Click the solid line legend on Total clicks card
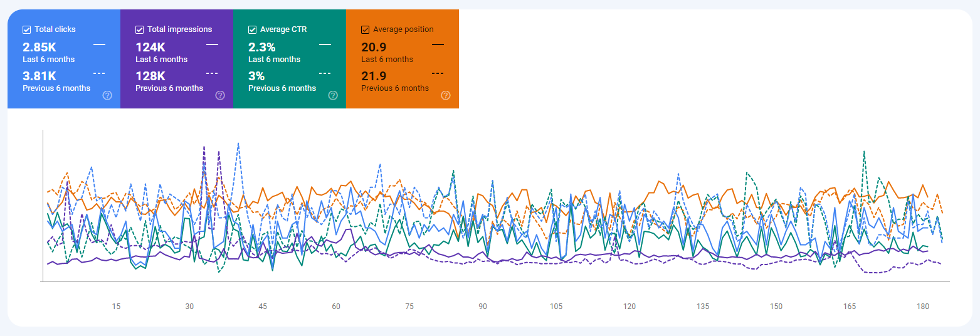 click(x=99, y=45)
